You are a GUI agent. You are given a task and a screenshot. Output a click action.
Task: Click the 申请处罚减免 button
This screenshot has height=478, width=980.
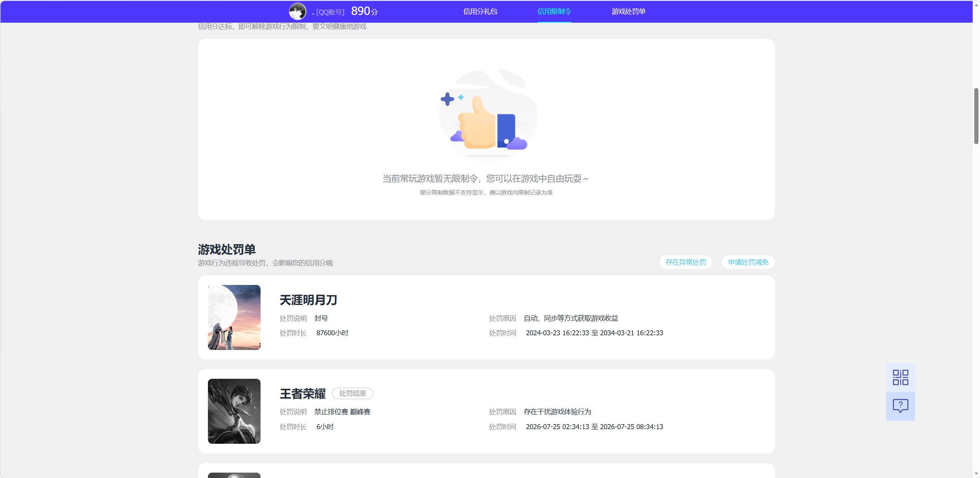click(x=748, y=262)
